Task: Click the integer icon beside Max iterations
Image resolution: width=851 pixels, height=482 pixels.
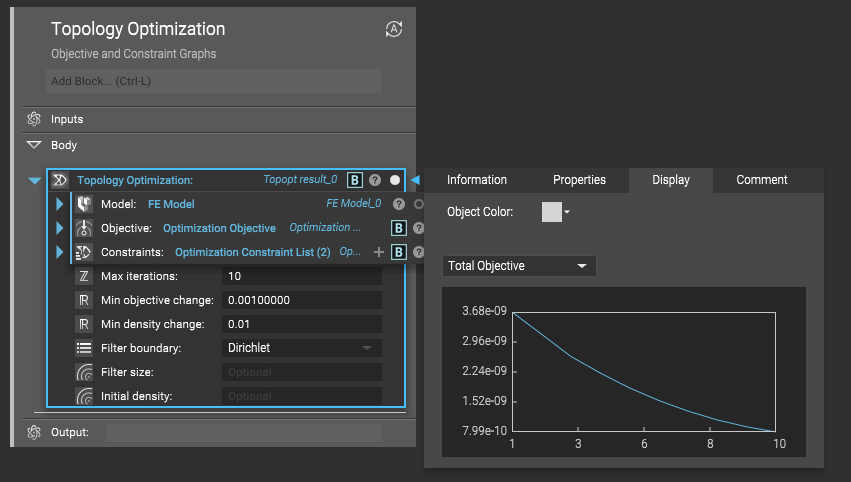Action: pyautogui.click(x=84, y=276)
